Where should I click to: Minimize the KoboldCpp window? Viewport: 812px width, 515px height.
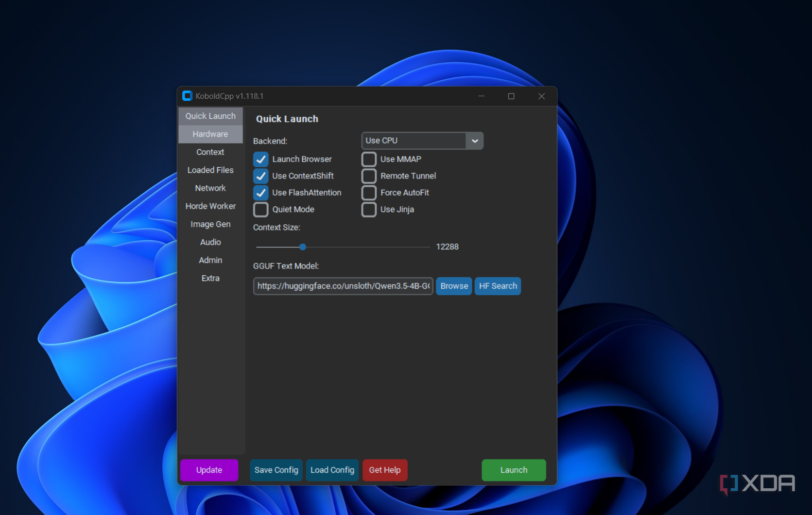tap(481, 96)
